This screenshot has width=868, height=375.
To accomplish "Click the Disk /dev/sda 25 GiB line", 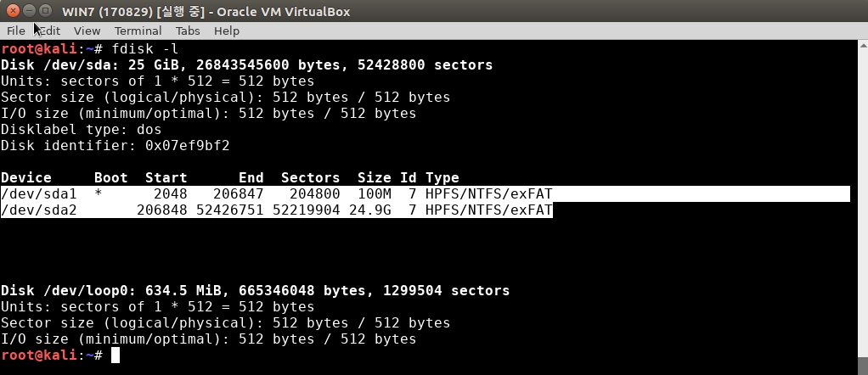I will [246, 65].
